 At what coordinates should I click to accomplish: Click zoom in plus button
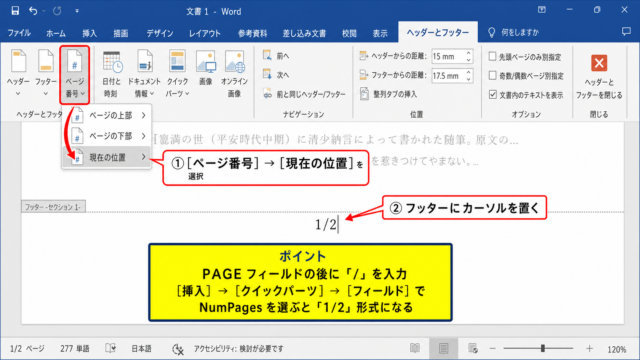589,349
